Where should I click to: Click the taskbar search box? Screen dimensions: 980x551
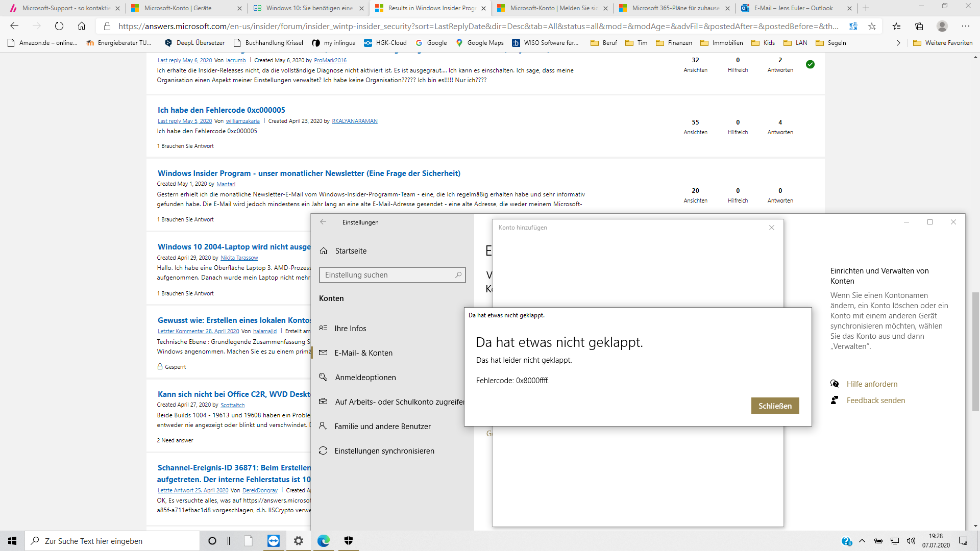point(112,541)
